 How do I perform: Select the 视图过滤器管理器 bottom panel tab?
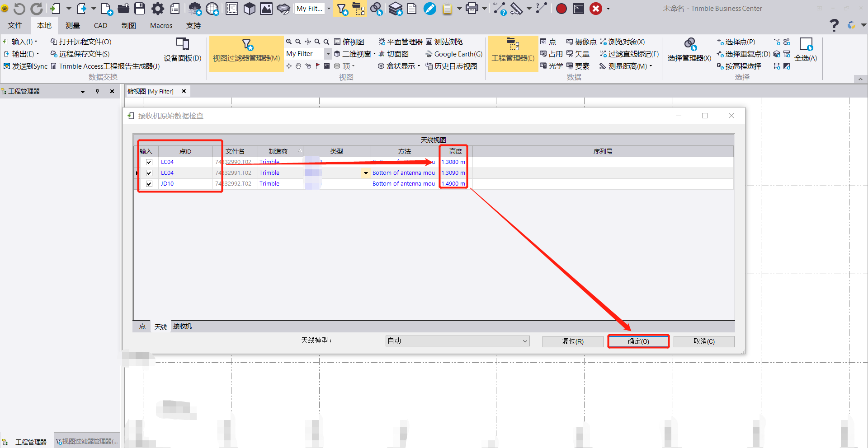click(87, 441)
